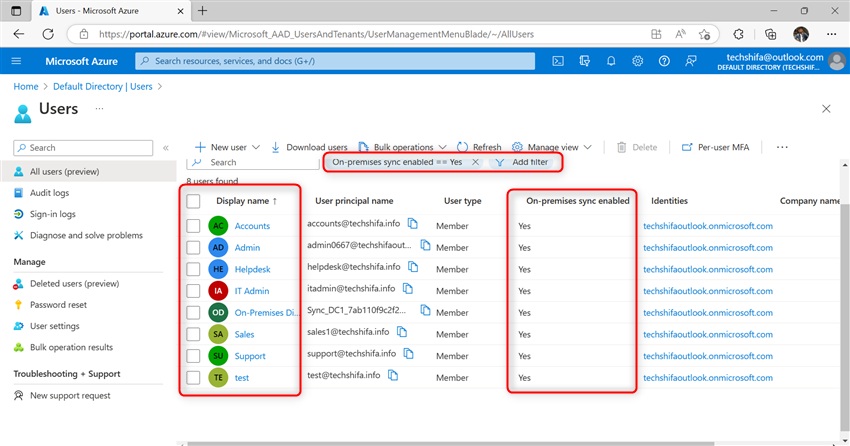Open the browser profile avatar

801,34
